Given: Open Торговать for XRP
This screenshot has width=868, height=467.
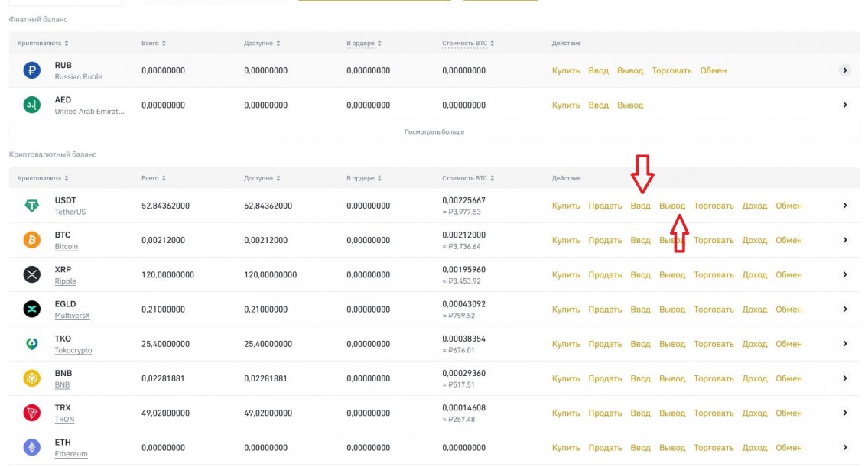Looking at the screenshot, I should (713, 274).
